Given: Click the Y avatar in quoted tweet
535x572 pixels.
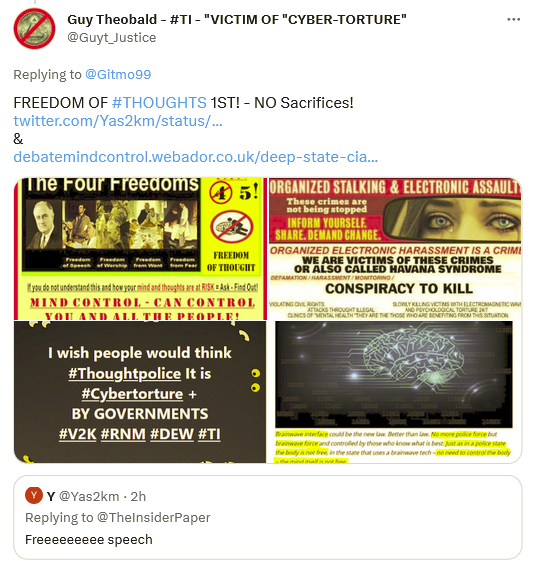Looking at the screenshot, I should (34, 495).
